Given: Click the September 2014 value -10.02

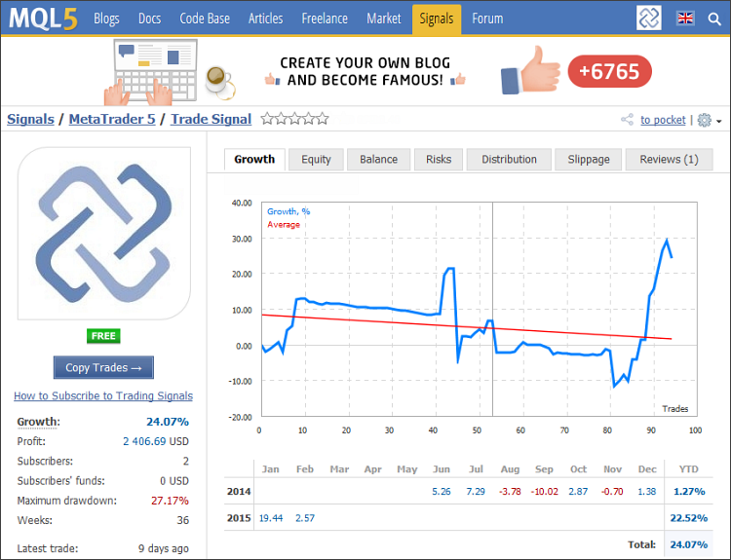Looking at the screenshot, I should (544, 492).
